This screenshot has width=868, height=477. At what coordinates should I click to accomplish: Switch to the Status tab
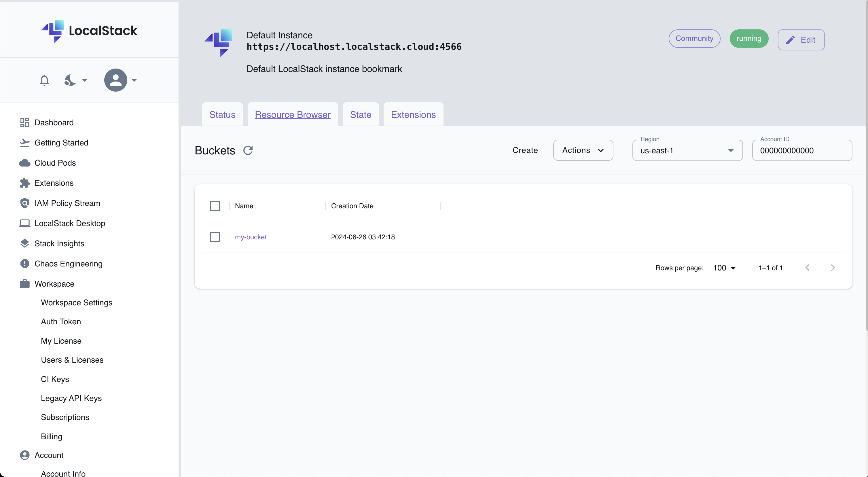(x=223, y=115)
